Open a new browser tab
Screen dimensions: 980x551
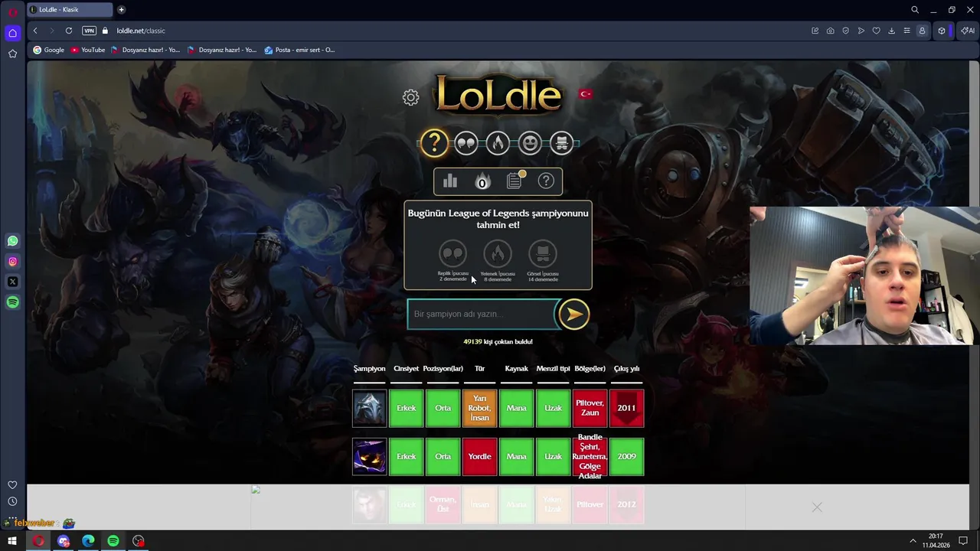[x=121, y=10]
